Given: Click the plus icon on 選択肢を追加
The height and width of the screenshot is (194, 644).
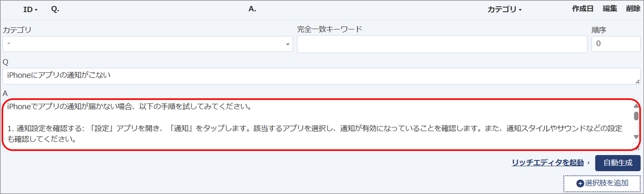Looking at the screenshot, I should [580, 183].
